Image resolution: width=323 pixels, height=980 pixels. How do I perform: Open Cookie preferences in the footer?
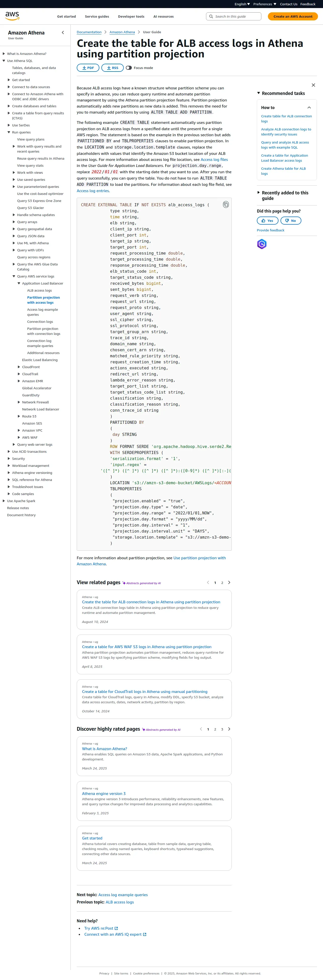click(x=146, y=973)
